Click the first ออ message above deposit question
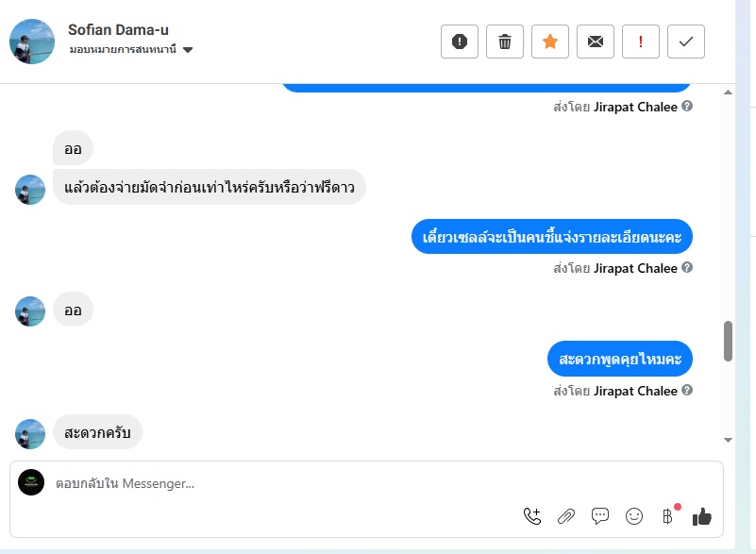The image size is (756, 554). tap(73, 148)
